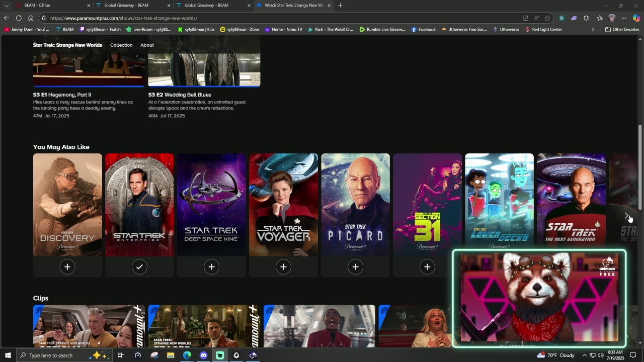View site information lock icon
Screen dimensions: 644x362
click(x=44, y=18)
